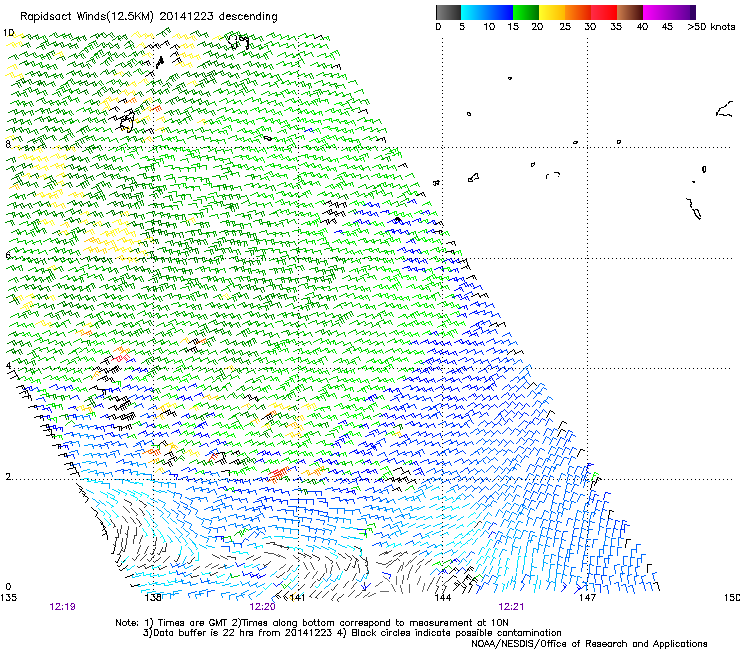The width and height of the screenshot is (740, 650).
Task: Click the gray 0-5 knots legend swatch
Action: point(448,13)
